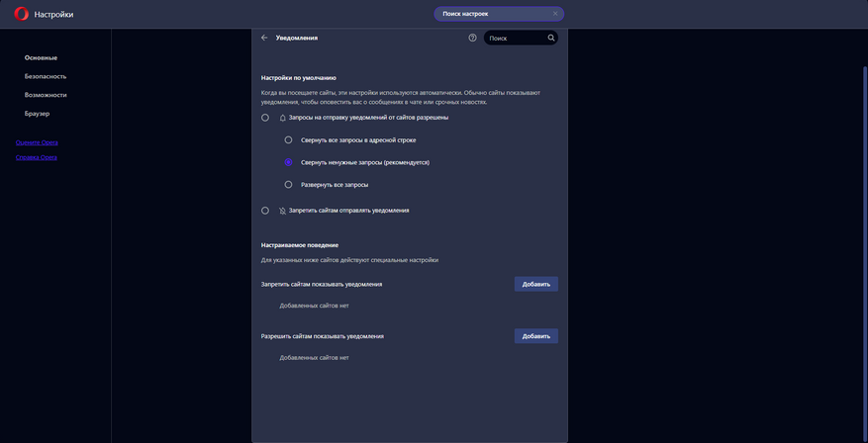Select Развернуть все запросы radio
The image size is (868, 443).
click(x=288, y=185)
